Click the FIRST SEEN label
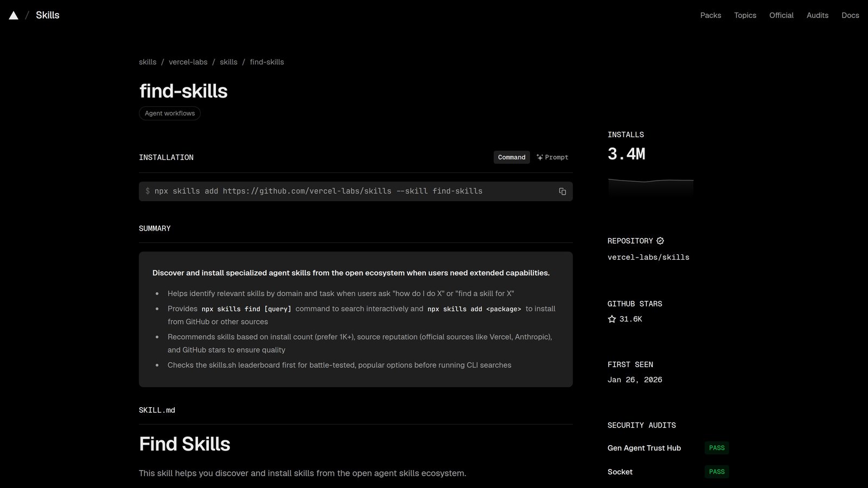Screen dimensions: 868x488 pos(630,364)
